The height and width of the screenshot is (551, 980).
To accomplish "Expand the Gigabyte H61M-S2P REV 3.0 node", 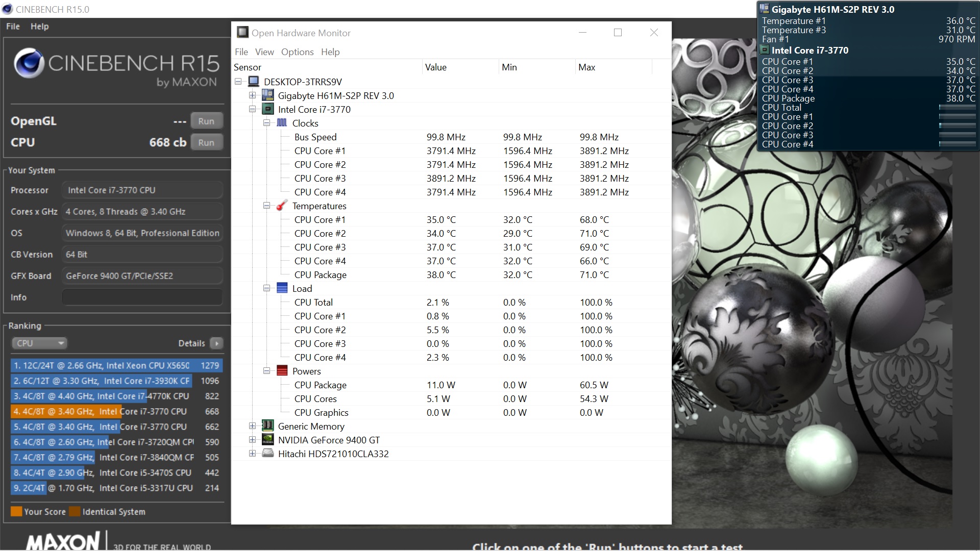I will click(x=252, y=95).
